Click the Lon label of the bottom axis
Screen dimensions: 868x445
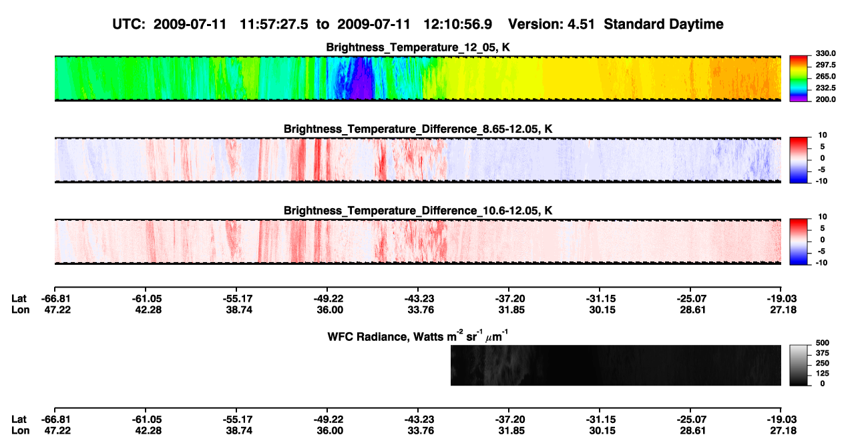20,430
